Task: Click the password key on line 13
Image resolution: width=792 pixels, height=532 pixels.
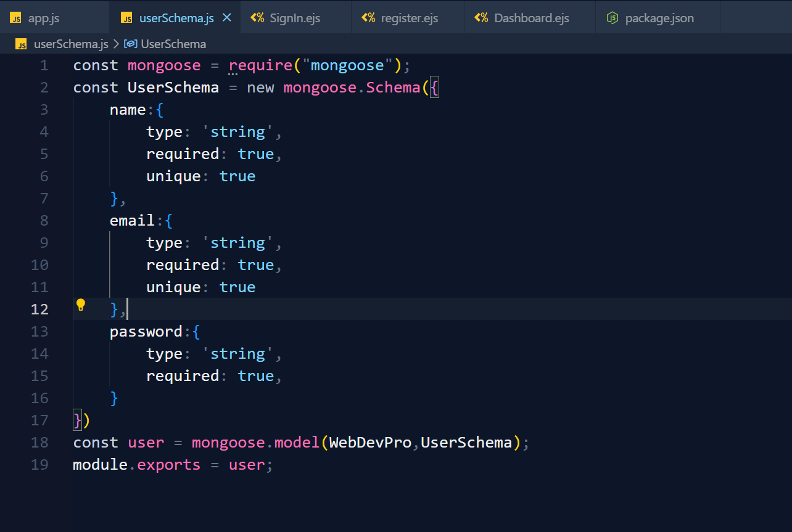Action: pyautogui.click(x=146, y=332)
